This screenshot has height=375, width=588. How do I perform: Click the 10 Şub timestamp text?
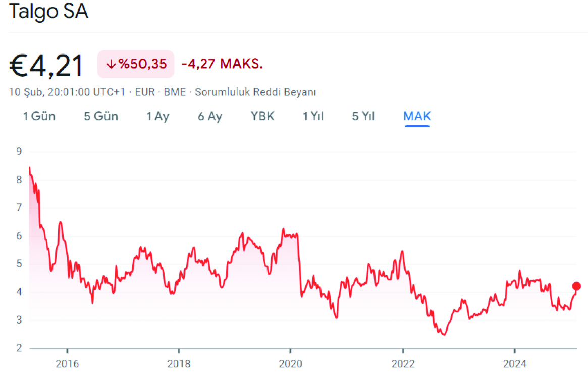pyautogui.click(x=67, y=92)
